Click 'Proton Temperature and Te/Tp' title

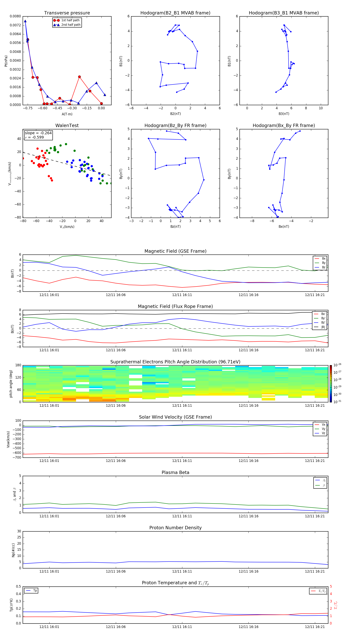(x=175, y=583)
